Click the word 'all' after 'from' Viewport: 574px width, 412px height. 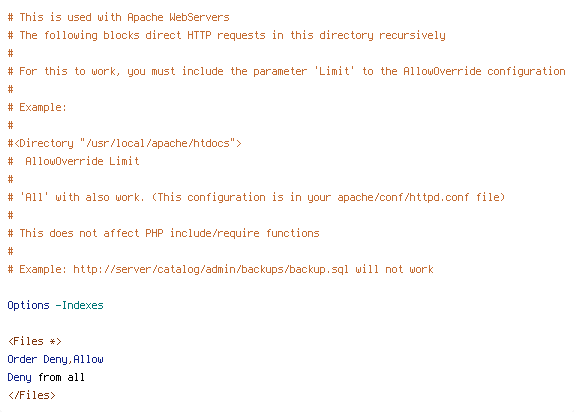click(76, 377)
